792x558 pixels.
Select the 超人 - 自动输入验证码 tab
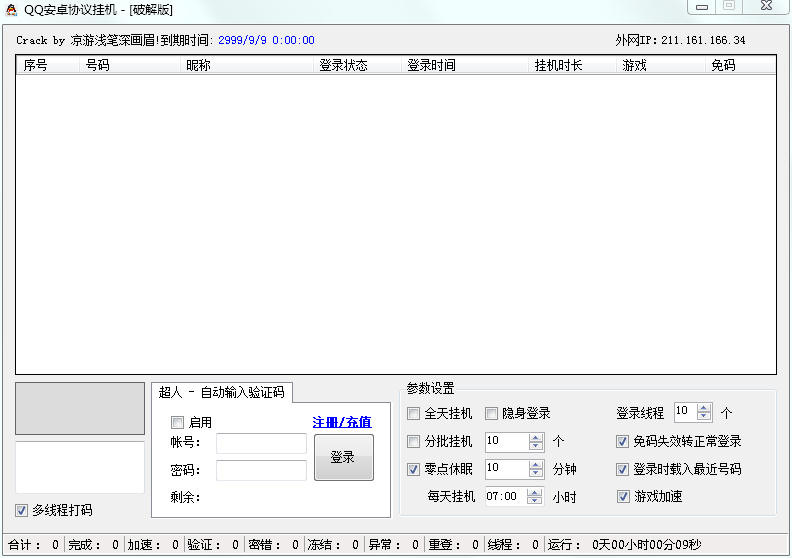221,392
